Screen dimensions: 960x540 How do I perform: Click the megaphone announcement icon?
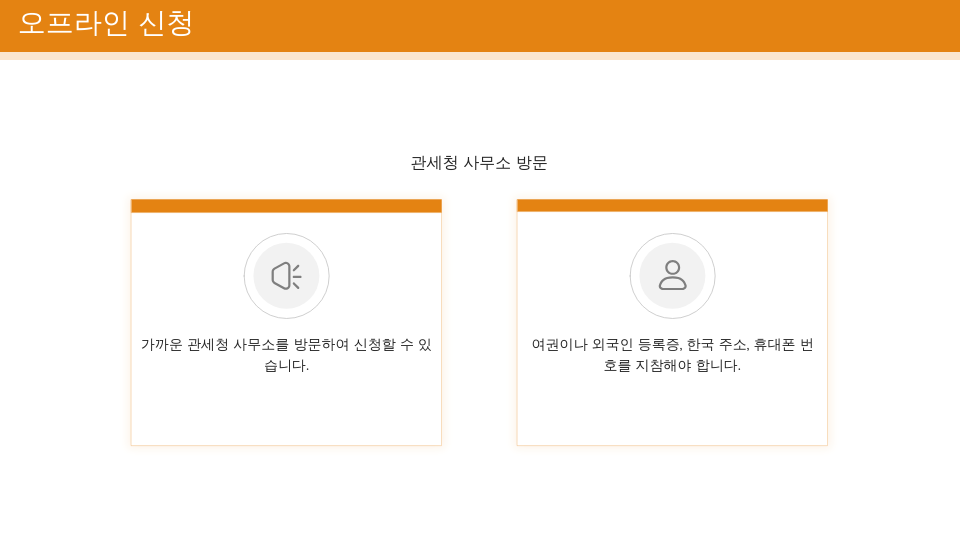(287, 276)
